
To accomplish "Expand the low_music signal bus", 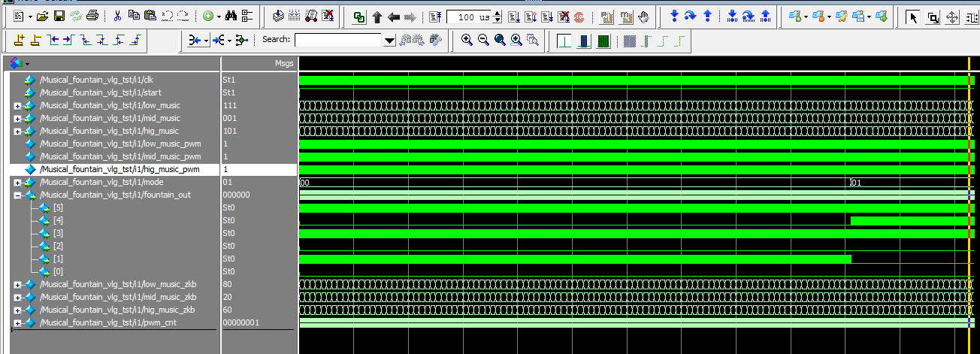I will 17,105.
